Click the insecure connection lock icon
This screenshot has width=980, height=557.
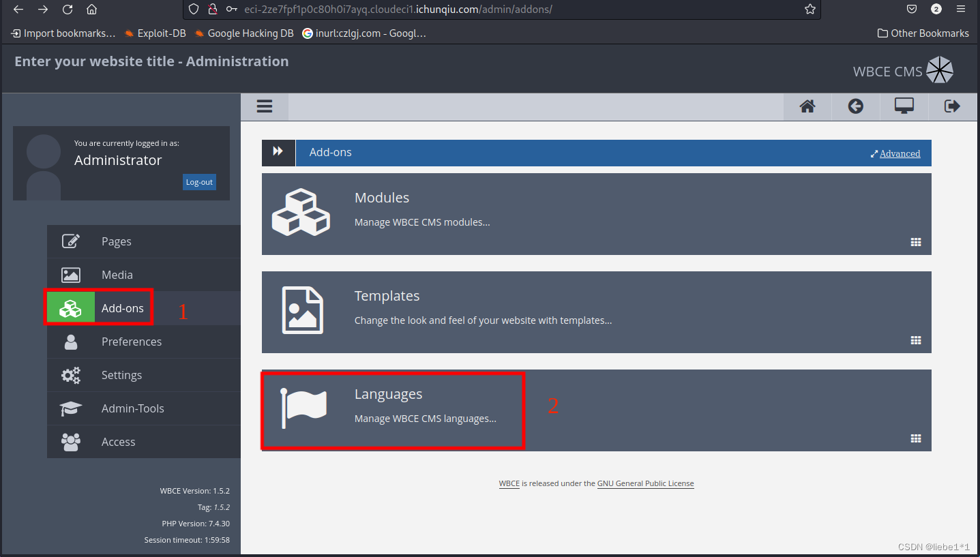pyautogui.click(x=213, y=10)
